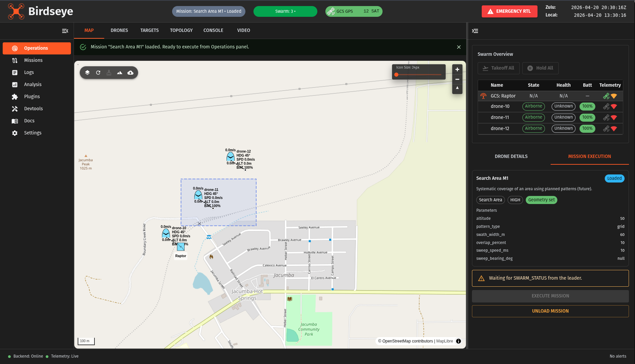Click GCS Raptor satellite telemetry icon
635x364 pixels.
tap(606, 96)
